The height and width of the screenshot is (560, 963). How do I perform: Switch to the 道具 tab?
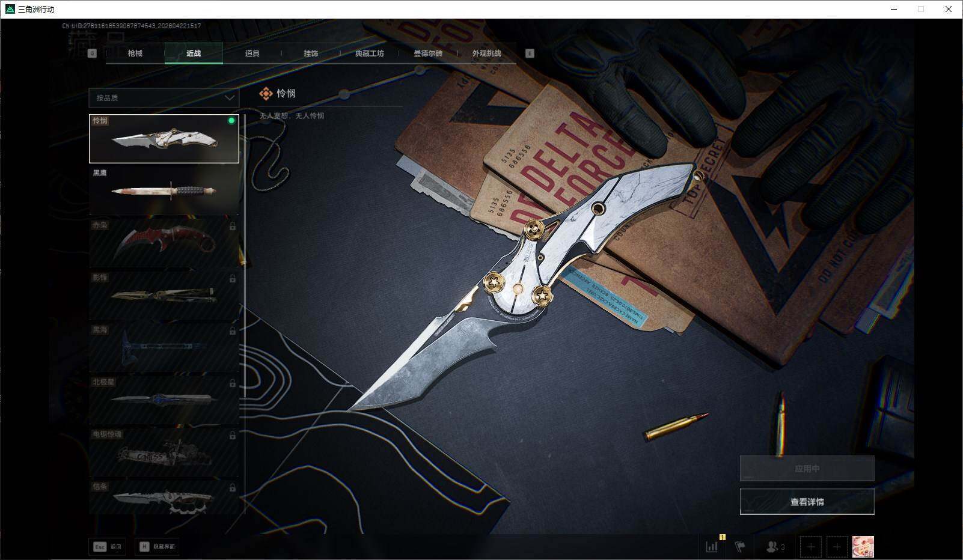coord(252,53)
